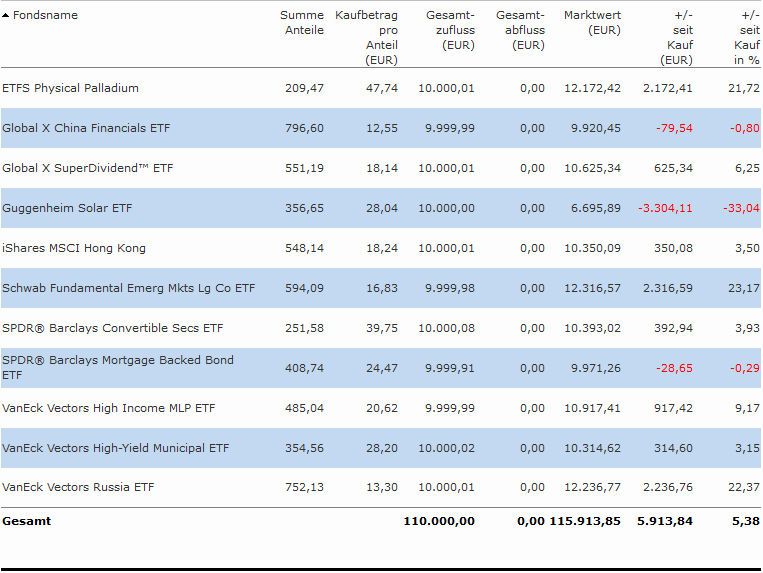Click total percentage 5,38
The width and height of the screenshot is (763, 573).
click(x=746, y=521)
